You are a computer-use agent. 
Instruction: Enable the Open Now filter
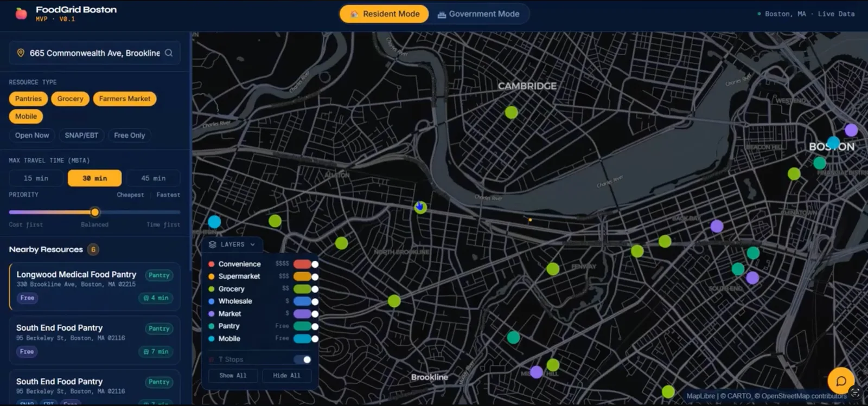point(32,136)
